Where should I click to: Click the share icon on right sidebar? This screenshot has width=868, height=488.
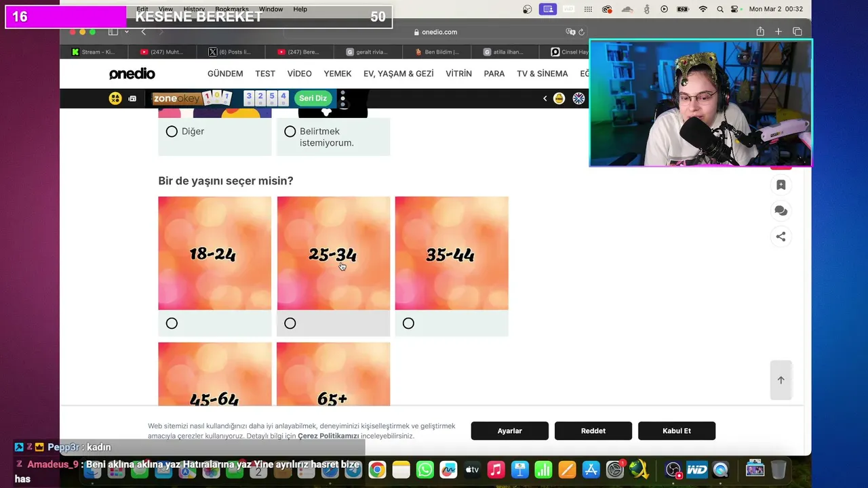click(x=781, y=237)
